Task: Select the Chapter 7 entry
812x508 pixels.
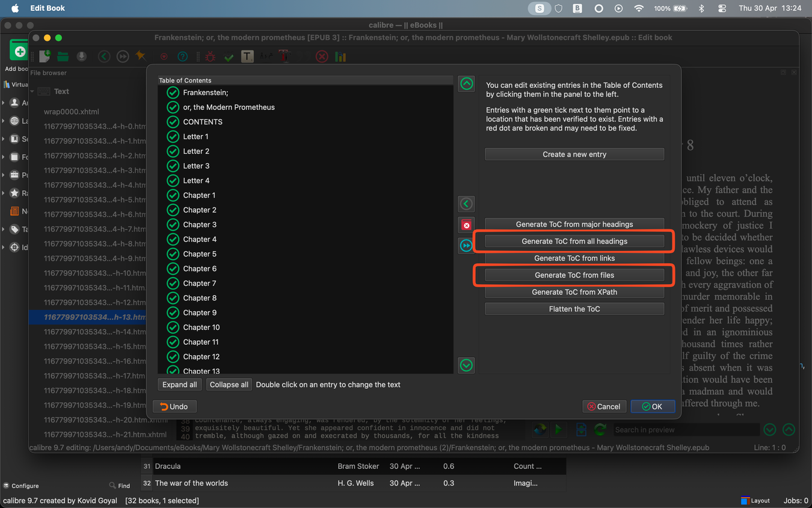Action: [x=200, y=283]
